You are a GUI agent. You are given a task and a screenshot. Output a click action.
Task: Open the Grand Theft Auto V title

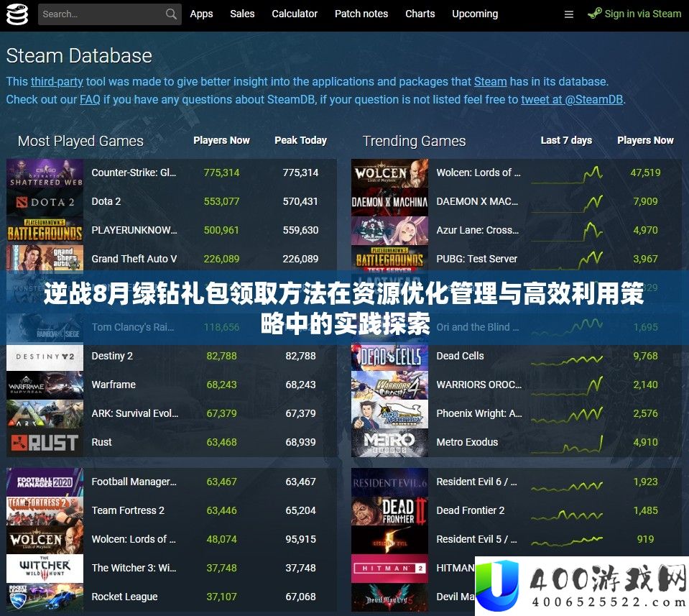(x=134, y=259)
